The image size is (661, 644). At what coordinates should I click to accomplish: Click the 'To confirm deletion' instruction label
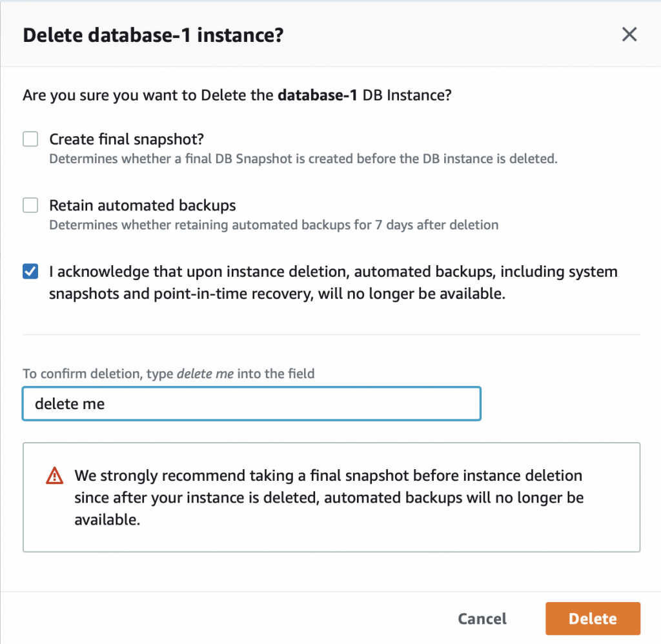click(168, 374)
